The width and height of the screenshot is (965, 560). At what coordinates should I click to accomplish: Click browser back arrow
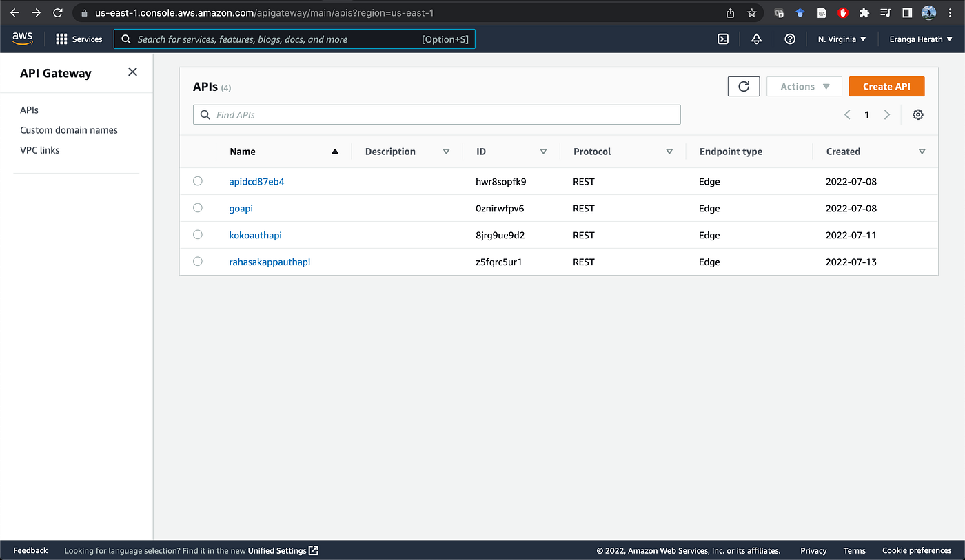click(14, 12)
